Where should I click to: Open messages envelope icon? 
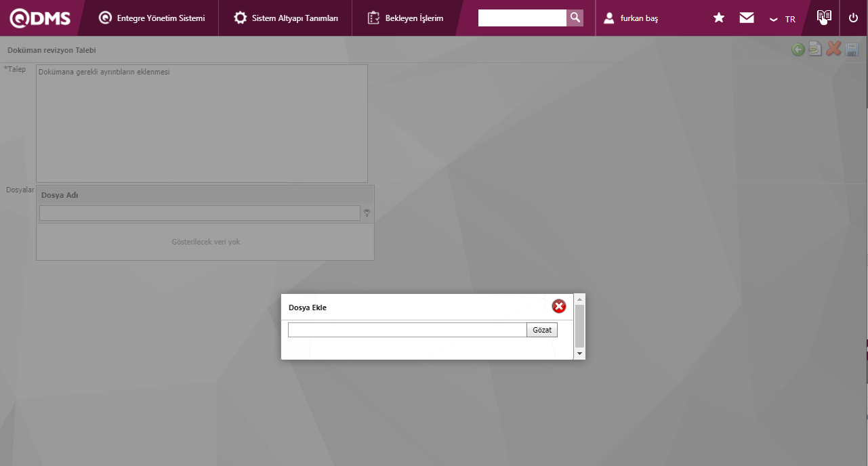tap(747, 18)
